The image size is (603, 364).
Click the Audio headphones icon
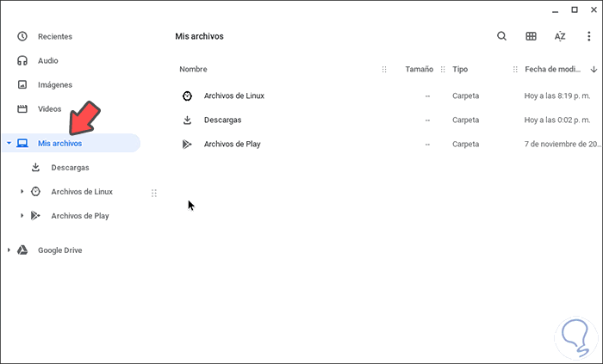22,60
